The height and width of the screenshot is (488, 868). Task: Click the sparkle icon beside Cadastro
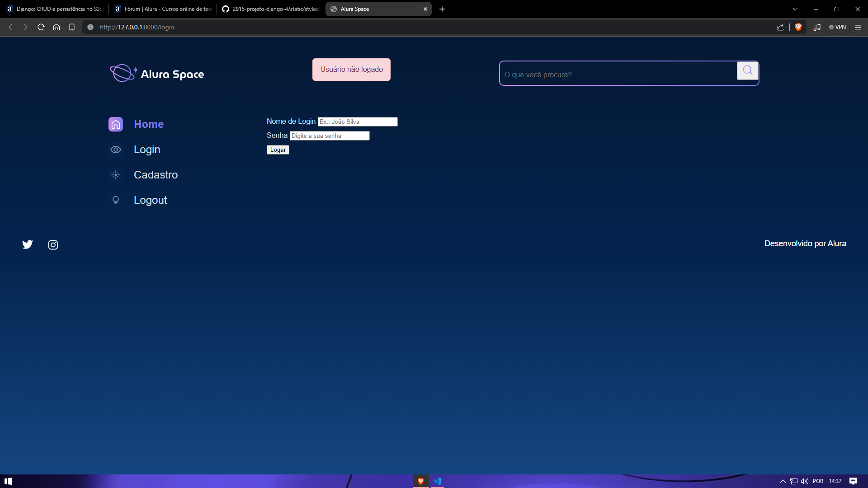click(x=116, y=175)
